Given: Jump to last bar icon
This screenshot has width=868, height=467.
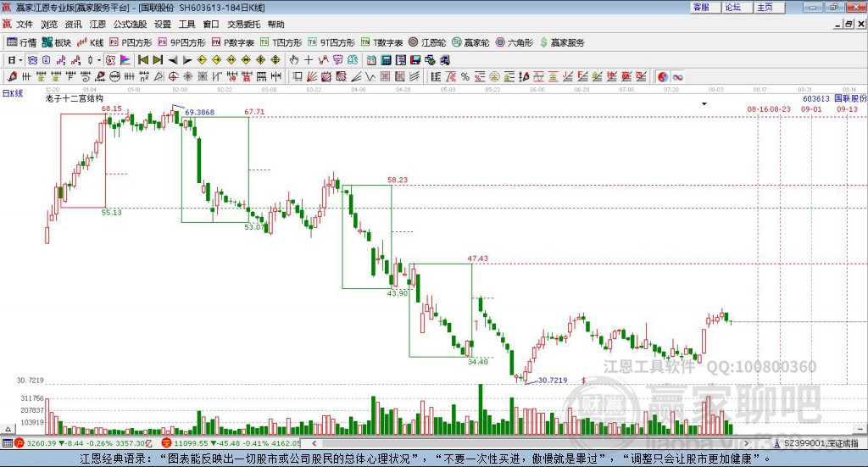Looking at the screenshot, I should 158,60.
